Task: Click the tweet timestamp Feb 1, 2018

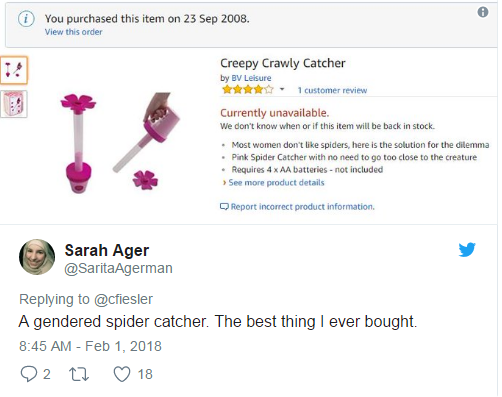Action: coord(90,346)
